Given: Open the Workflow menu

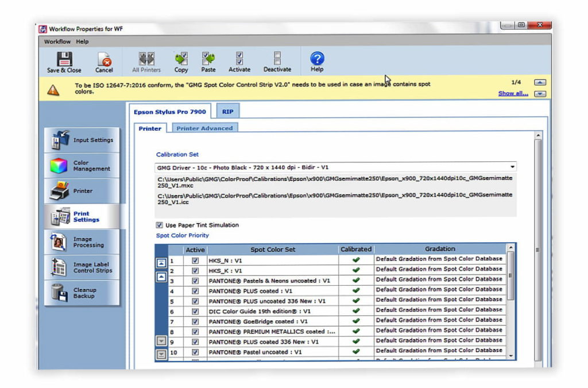Looking at the screenshot, I should tap(56, 41).
